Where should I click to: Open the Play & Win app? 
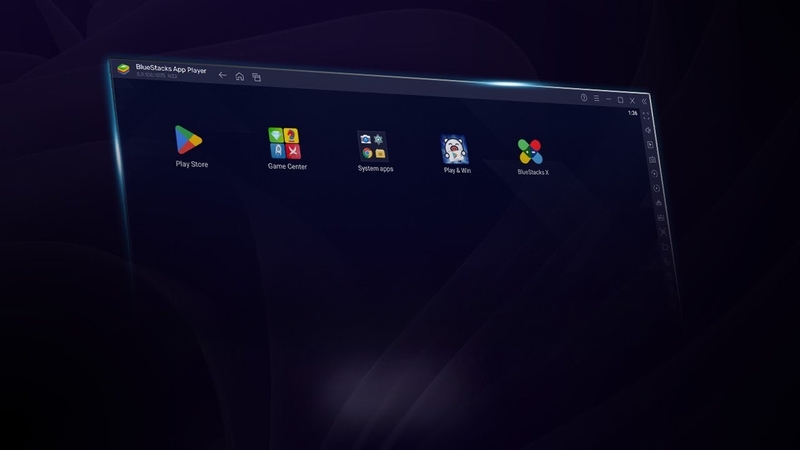pyautogui.click(x=455, y=149)
